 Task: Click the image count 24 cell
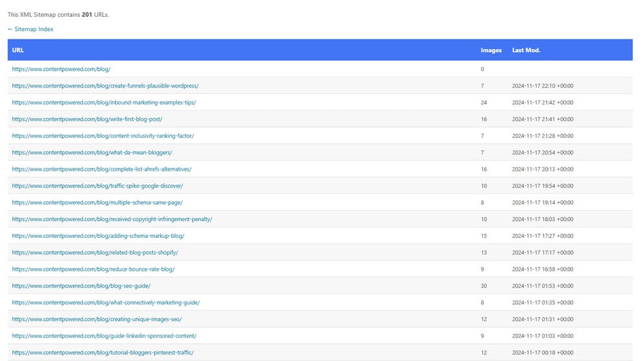(x=484, y=102)
